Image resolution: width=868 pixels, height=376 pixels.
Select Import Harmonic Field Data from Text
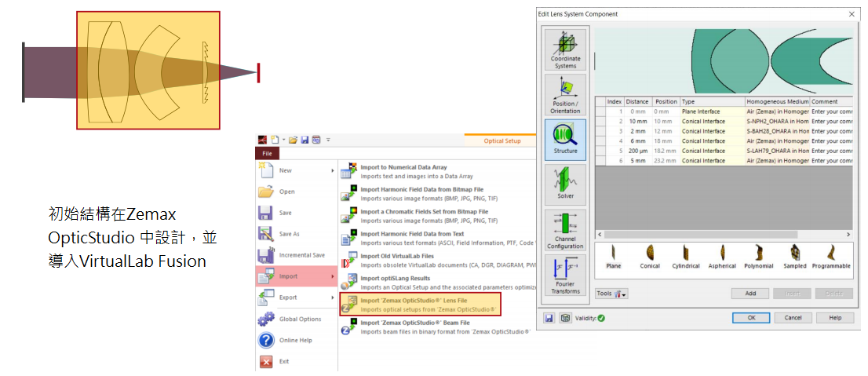pyautogui.click(x=437, y=238)
